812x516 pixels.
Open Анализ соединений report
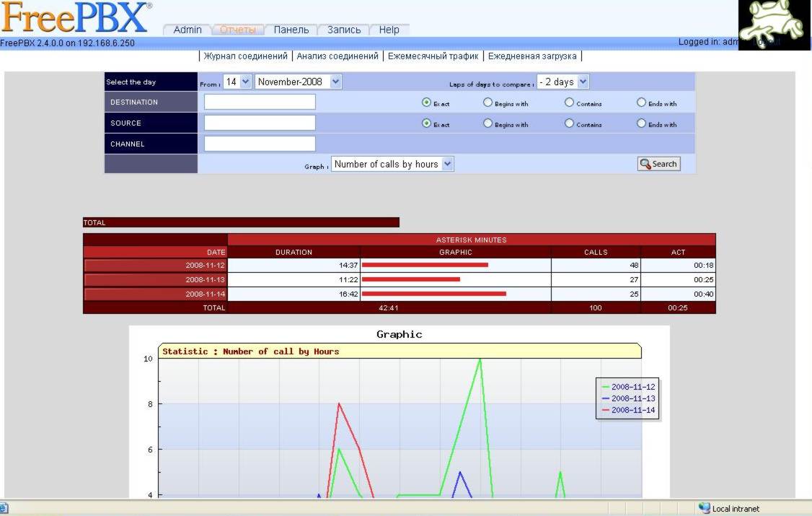(337, 56)
